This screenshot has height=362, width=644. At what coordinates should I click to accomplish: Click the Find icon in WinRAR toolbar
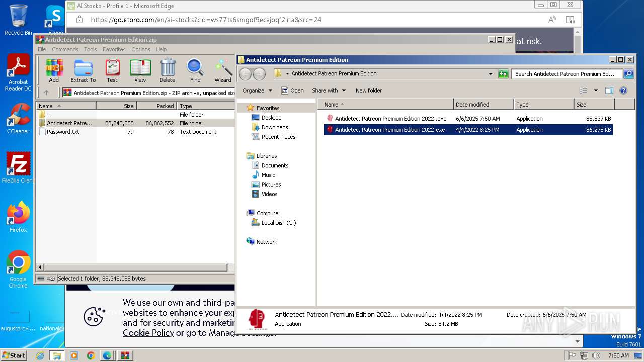tap(195, 70)
